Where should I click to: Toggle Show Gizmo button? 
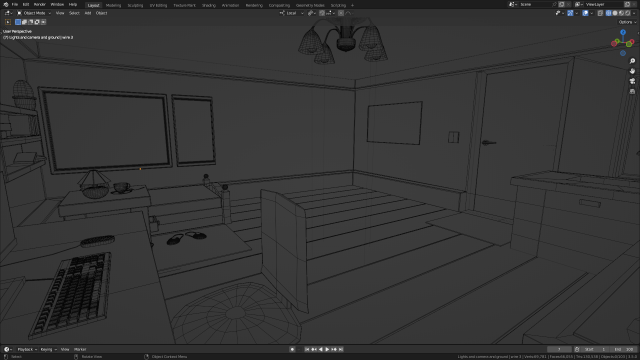coord(570,13)
